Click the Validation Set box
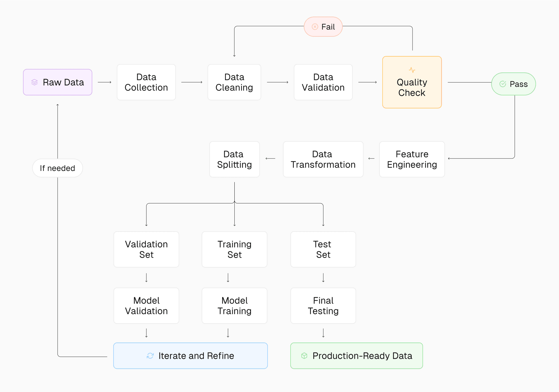 146,250
